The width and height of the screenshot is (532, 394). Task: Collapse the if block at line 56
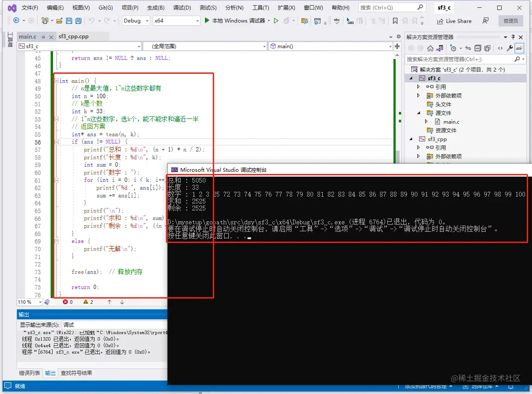point(56,142)
